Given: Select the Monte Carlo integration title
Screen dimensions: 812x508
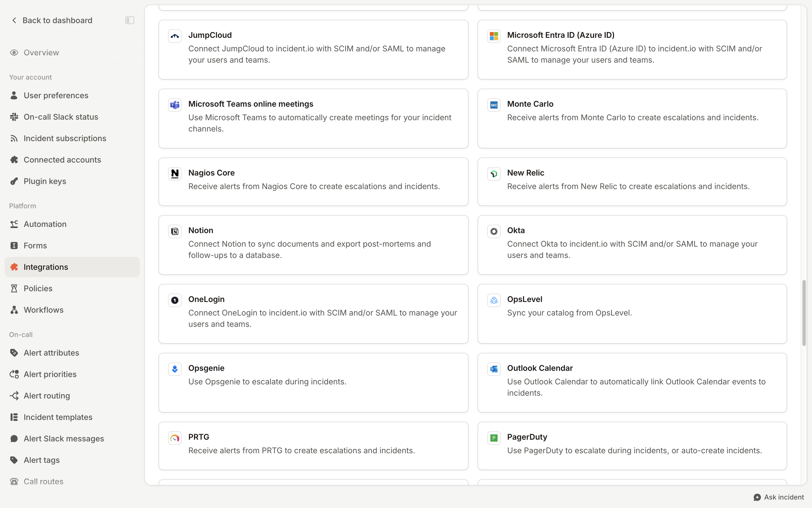Looking at the screenshot, I should [x=530, y=104].
